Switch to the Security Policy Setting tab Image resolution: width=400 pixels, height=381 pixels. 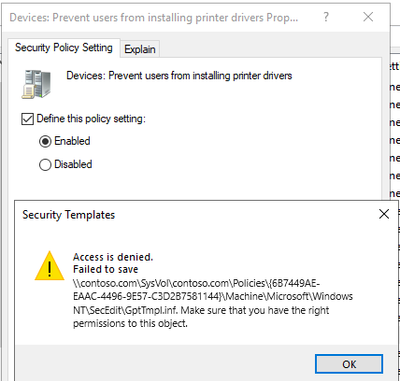click(x=64, y=48)
